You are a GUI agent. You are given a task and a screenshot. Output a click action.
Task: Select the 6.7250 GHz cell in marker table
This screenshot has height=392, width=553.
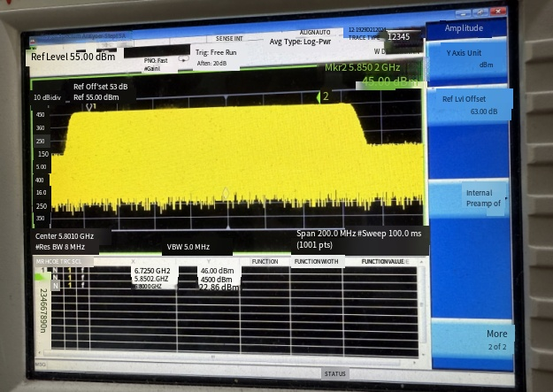pos(152,271)
